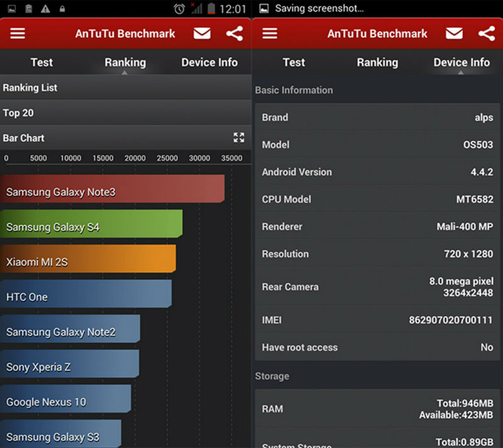
Task: Tap Renderer Mali-400 MP row
Action: tap(377, 227)
